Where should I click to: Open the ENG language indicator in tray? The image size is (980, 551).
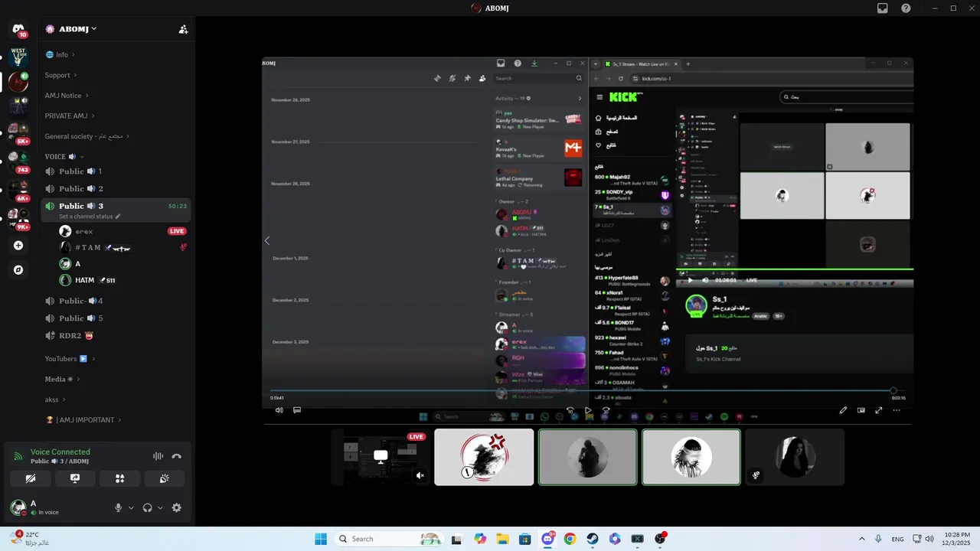(897, 539)
